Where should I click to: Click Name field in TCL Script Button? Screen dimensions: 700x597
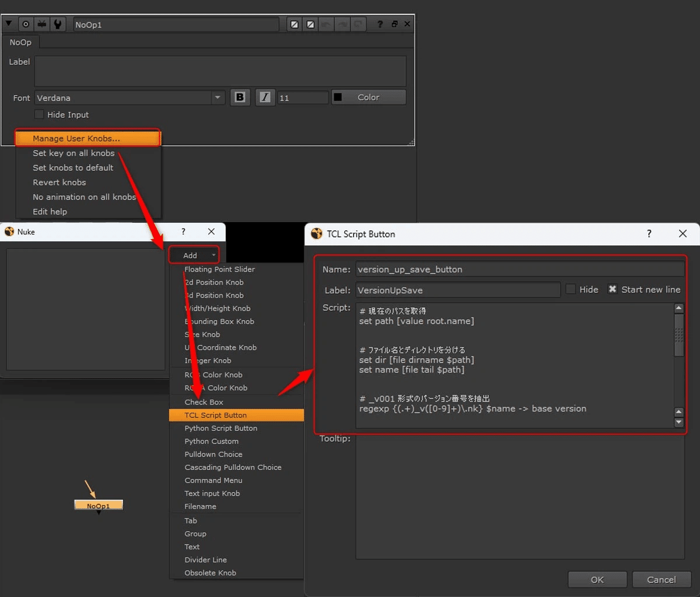pos(520,269)
